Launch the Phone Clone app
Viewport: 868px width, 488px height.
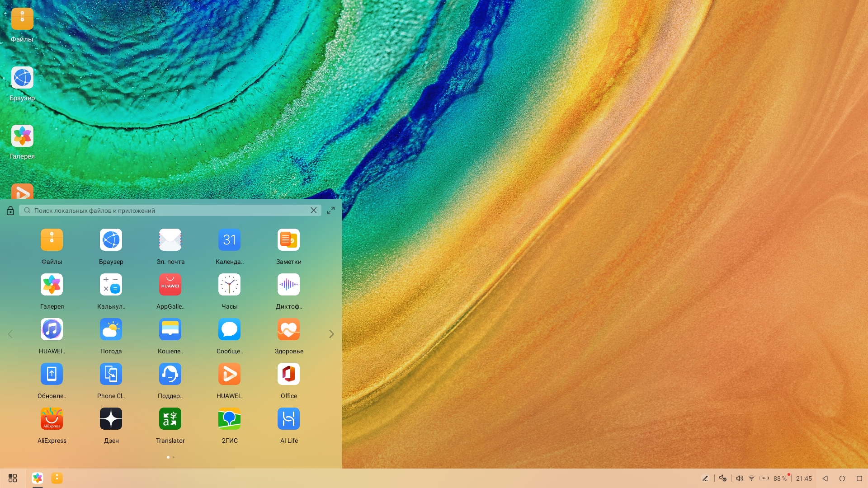pyautogui.click(x=111, y=374)
